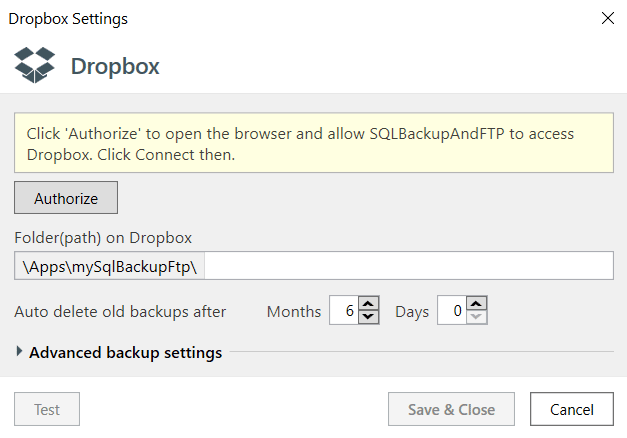Click the Advanced backup settings heading
Screen dimensions: 627x438
pyautogui.click(x=125, y=353)
